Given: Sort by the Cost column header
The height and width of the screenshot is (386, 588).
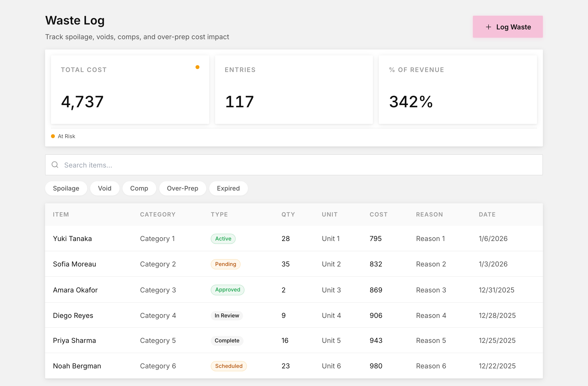Looking at the screenshot, I should [x=378, y=214].
